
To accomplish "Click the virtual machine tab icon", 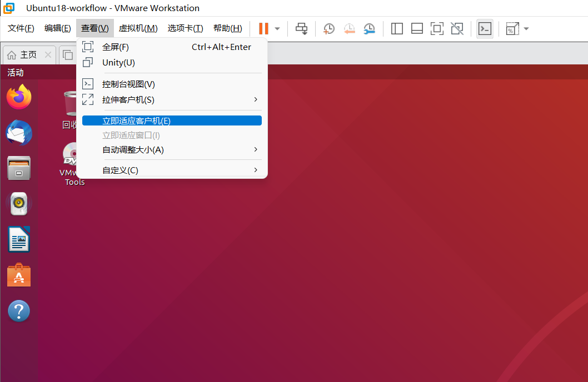I will [x=68, y=55].
